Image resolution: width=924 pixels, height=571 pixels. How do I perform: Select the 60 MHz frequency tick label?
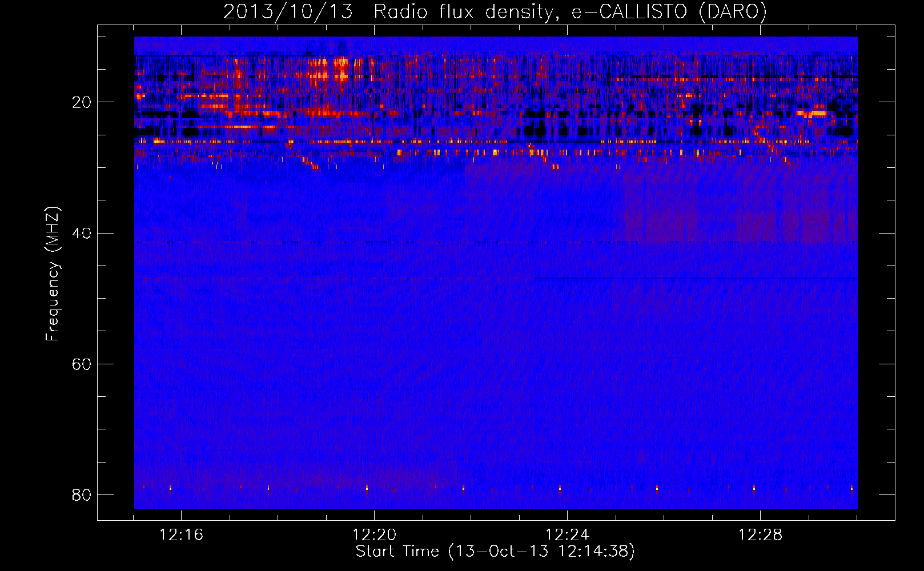pyautogui.click(x=82, y=364)
